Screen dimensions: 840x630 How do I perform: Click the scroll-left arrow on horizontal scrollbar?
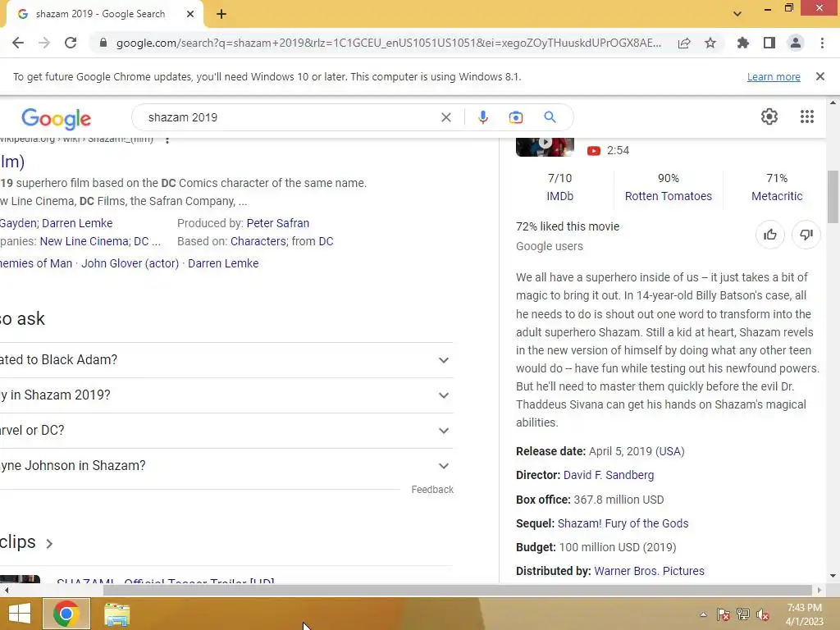[6, 590]
